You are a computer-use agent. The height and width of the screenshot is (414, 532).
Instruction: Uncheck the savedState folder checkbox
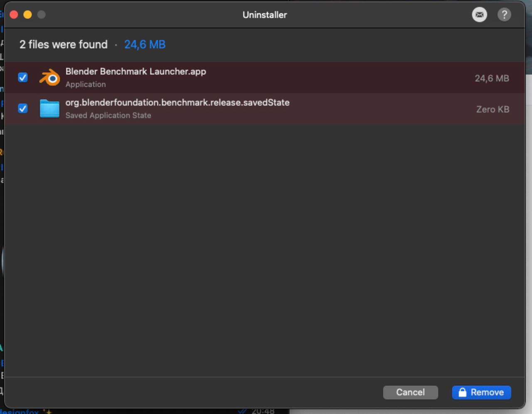coord(23,109)
